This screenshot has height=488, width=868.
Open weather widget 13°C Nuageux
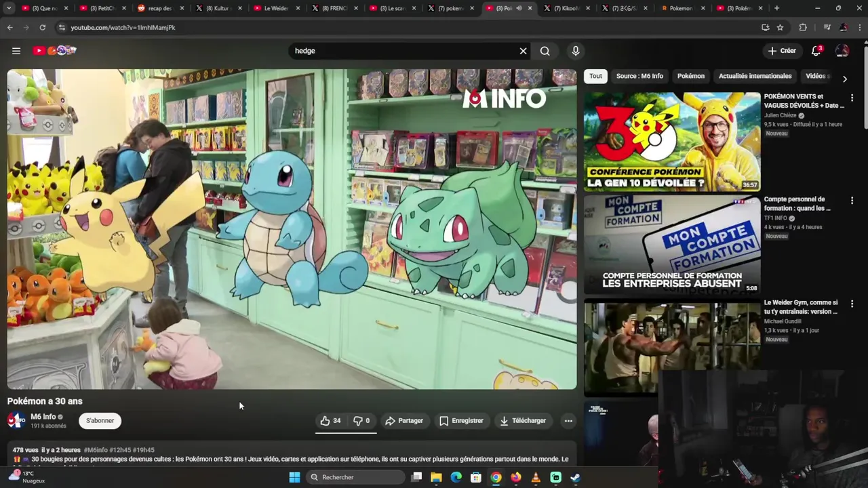[x=27, y=477]
